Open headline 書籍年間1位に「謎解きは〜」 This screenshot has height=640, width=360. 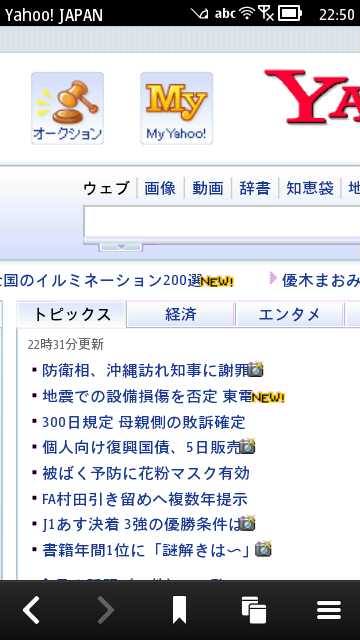[147, 550]
